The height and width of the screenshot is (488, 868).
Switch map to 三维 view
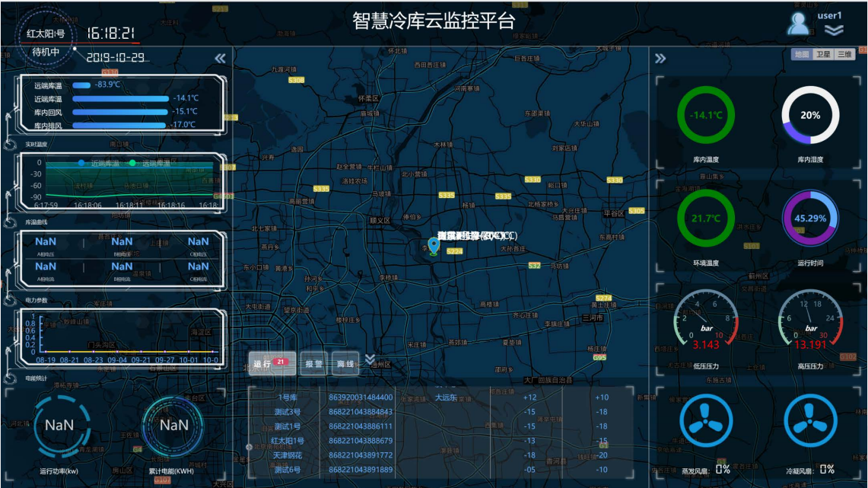844,54
